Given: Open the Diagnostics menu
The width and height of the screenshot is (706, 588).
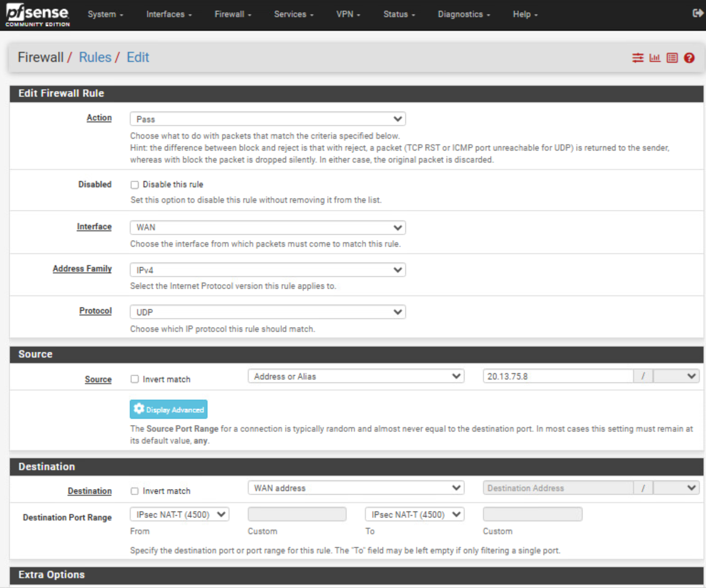Looking at the screenshot, I should pos(464,14).
